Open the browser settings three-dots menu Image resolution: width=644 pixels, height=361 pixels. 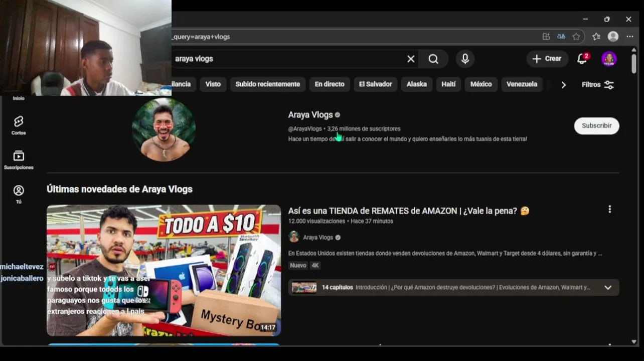click(x=630, y=37)
